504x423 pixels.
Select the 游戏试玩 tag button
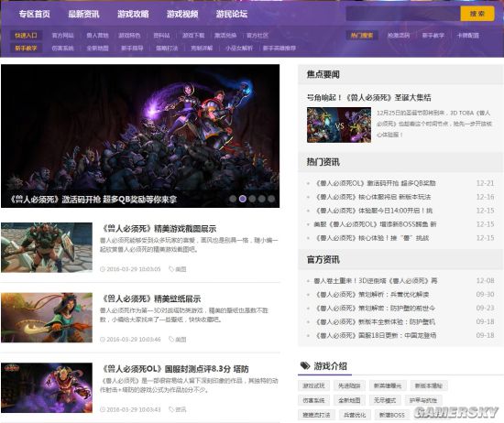point(313,385)
